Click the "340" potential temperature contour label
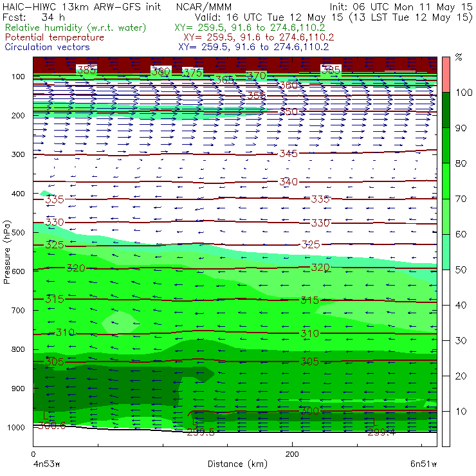 coord(288,182)
